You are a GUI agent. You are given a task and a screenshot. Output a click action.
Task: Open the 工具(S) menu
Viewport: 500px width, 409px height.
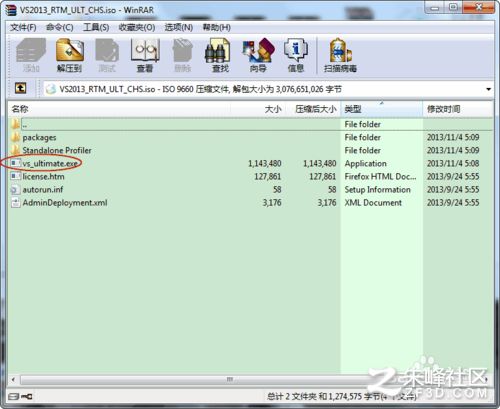point(96,27)
